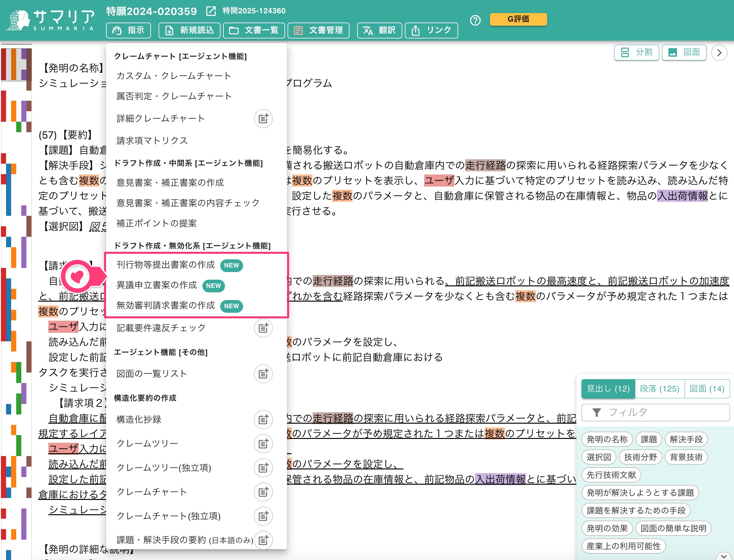Click the 新規読込 button
This screenshot has height=560, width=734.
click(x=189, y=30)
